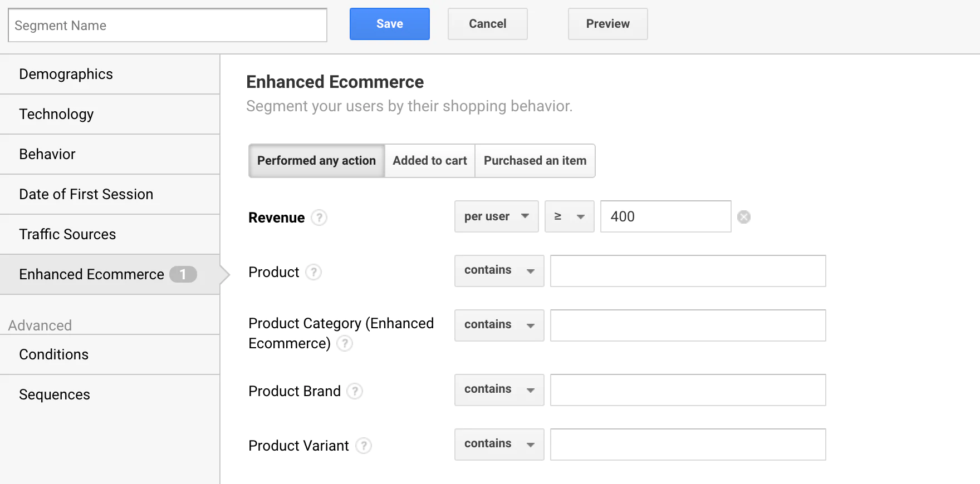Image resolution: width=980 pixels, height=484 pixels.
Task: Open Revenue help tooltip icon
Action: (x=319, y=217)
